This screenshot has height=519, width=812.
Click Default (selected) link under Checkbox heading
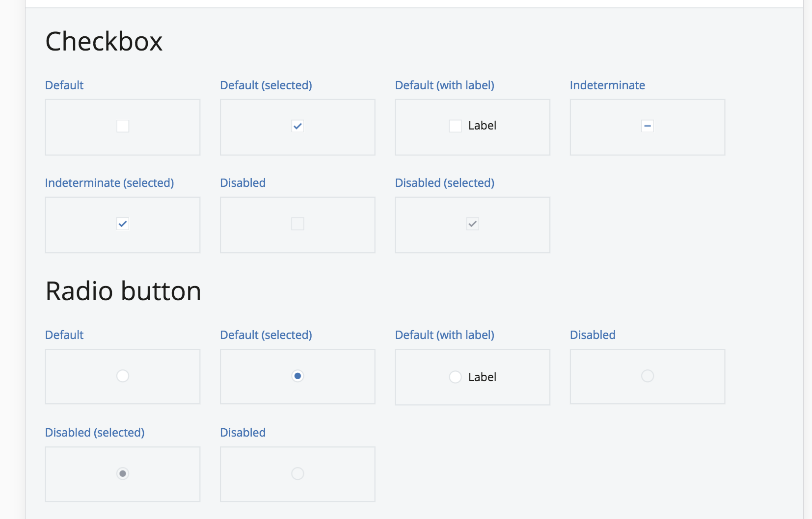coord(266,85)
